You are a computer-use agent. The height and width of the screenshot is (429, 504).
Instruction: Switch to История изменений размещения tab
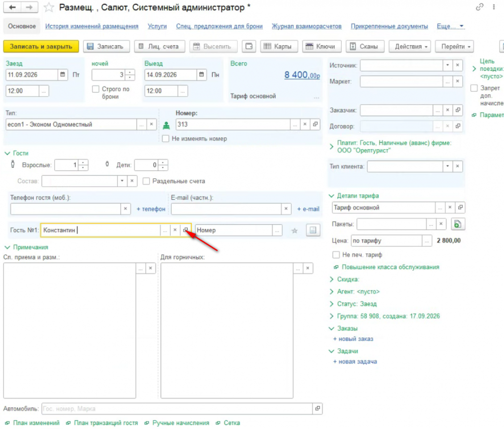(92, 27)
